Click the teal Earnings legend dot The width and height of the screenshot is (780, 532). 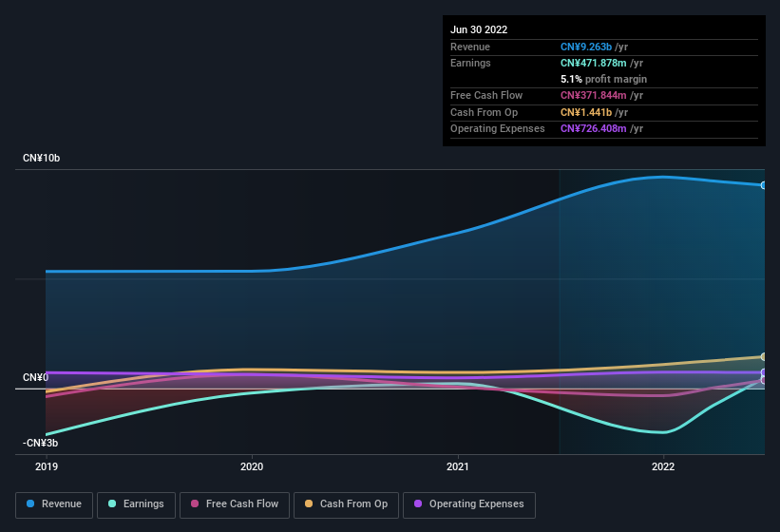pyautogui.click(x=112, y=503)
